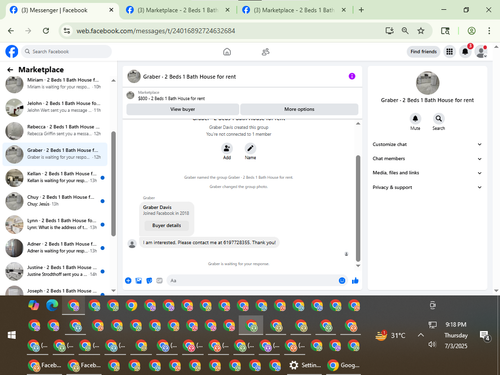The width and height of the screenshot is (500, 375).
Task: Open the Friends icon in top navigation
Action: [x=266, y=52]
